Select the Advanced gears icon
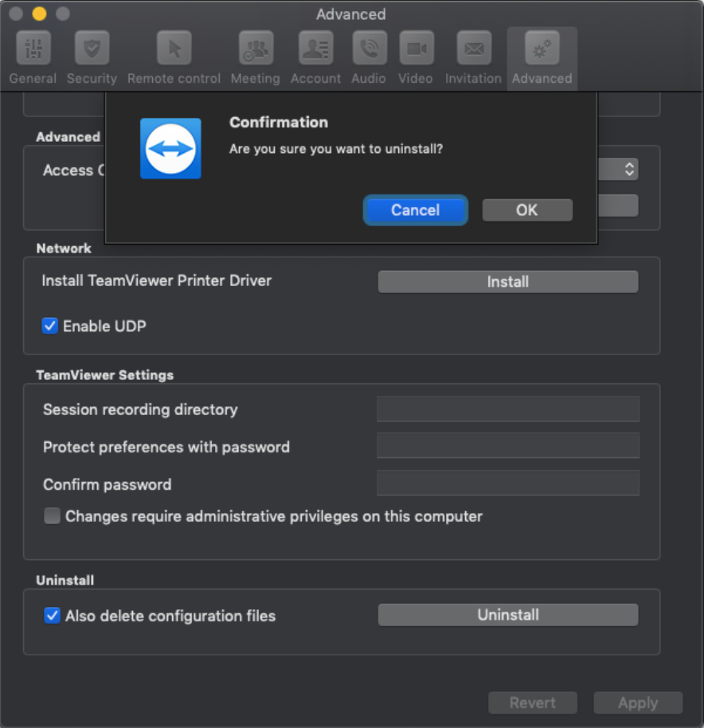The width and height of the screenshot is (704, 728). click(542, 49)
